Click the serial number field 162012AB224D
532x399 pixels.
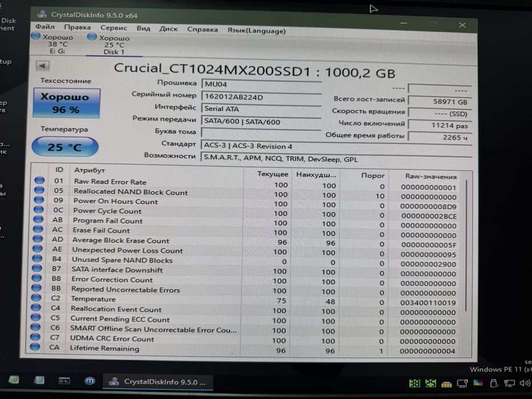[261, 97]
